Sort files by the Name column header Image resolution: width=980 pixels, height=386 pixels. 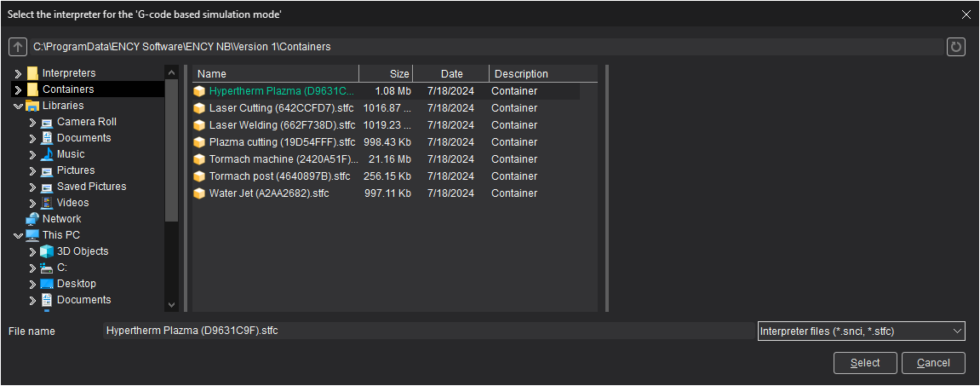(x=275, y=74)
